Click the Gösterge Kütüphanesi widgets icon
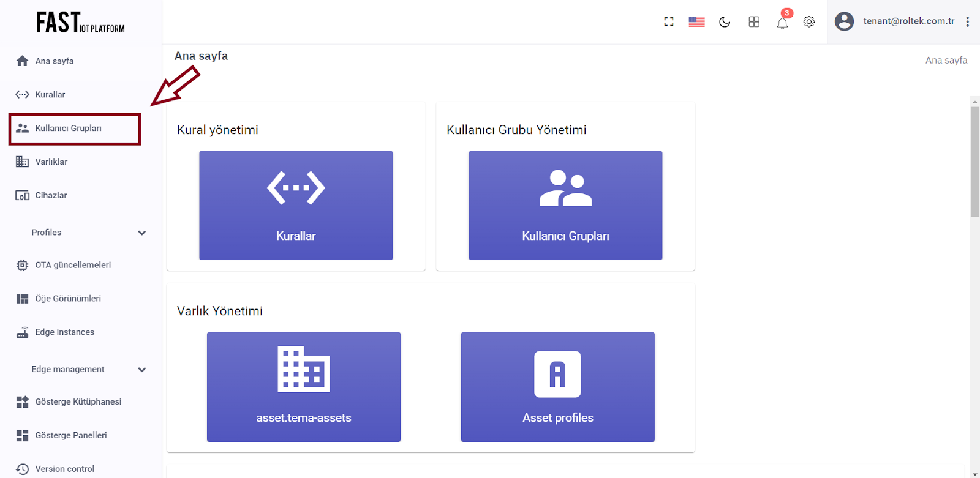 [23, 401]
